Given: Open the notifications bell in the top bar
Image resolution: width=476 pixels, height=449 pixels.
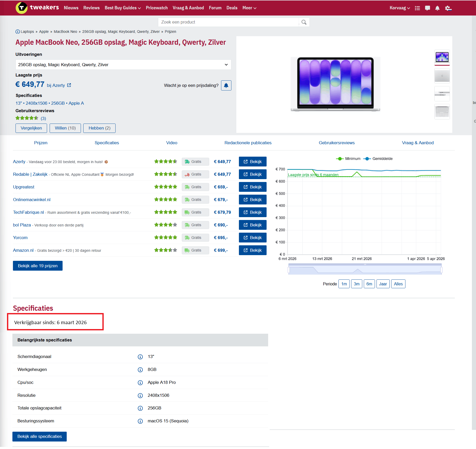Looking at the screenshot, I should tap(437, 8).
